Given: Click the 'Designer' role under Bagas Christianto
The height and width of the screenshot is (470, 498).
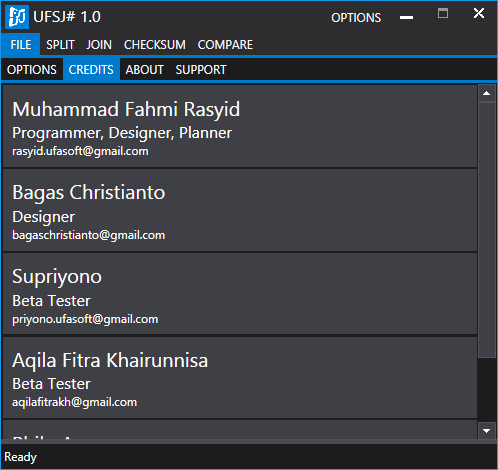Looking at the screenshot, I should [x=43, y=217].
